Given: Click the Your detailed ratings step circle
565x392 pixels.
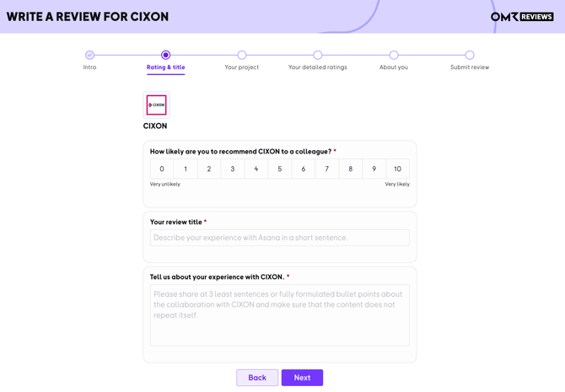Looking at the screenshot, I should click(x=317, y=55).
